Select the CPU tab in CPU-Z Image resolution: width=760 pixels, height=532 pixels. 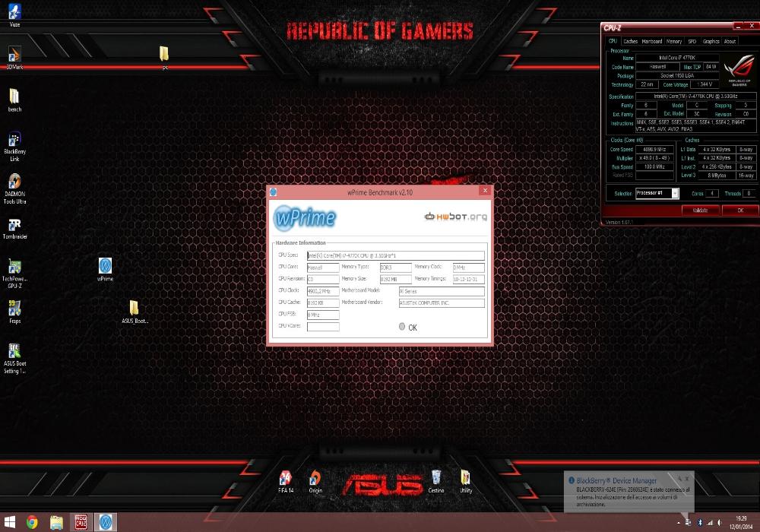613,41
